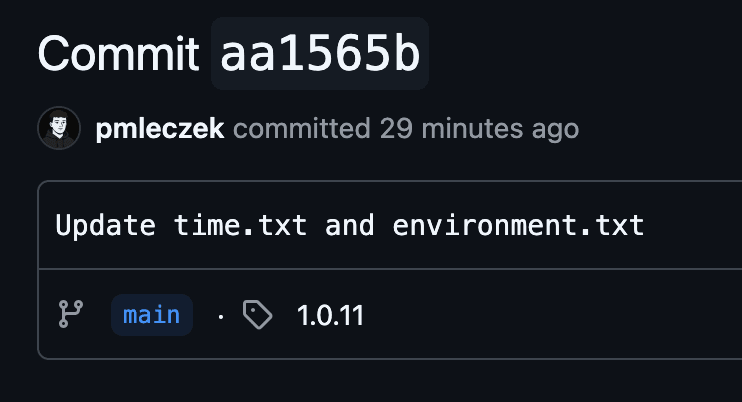Screen dimensions: 742x402
Task: Click the word "and" in the commit message
Action: [350, 225]
